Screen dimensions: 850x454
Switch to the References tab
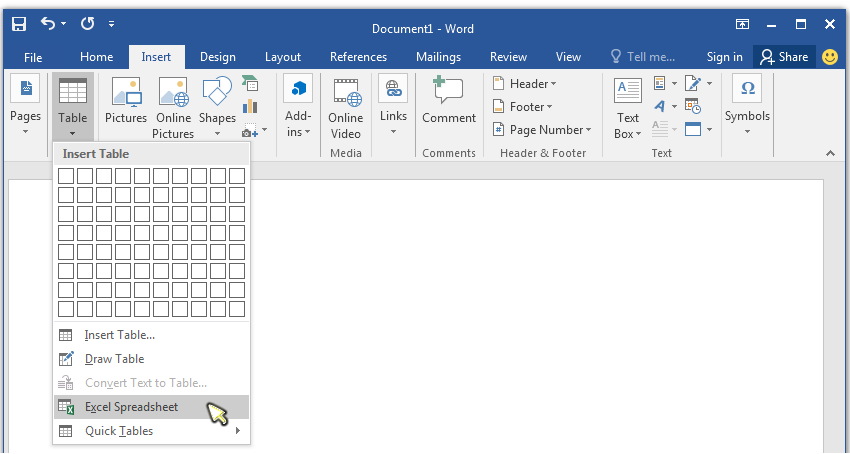pyautogui.click(x=358, y=57)
